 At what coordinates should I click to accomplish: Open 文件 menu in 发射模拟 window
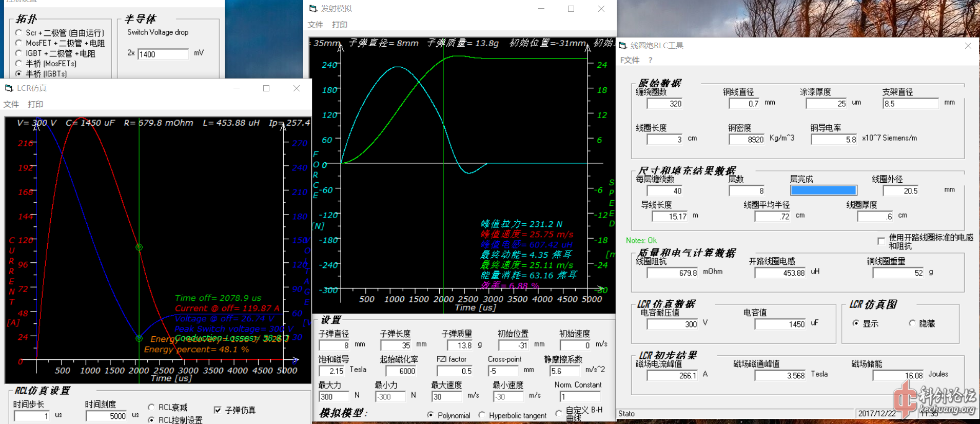(x=316, y=25)
